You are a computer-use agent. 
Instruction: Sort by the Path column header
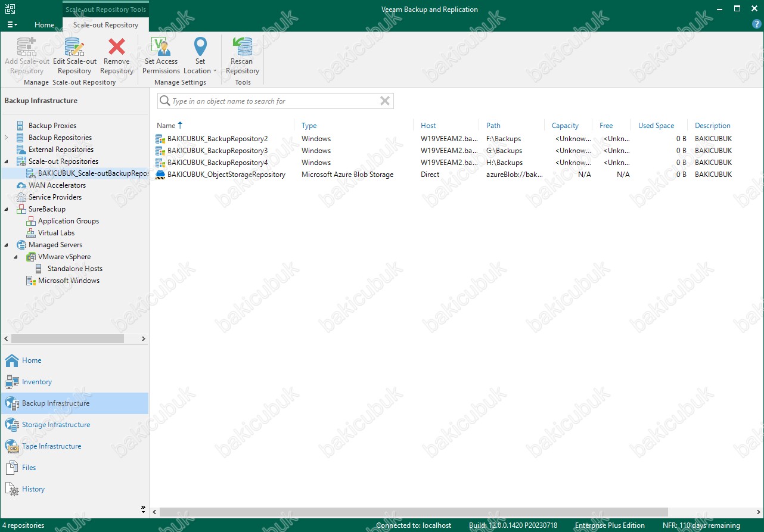(x=493, y=126)
